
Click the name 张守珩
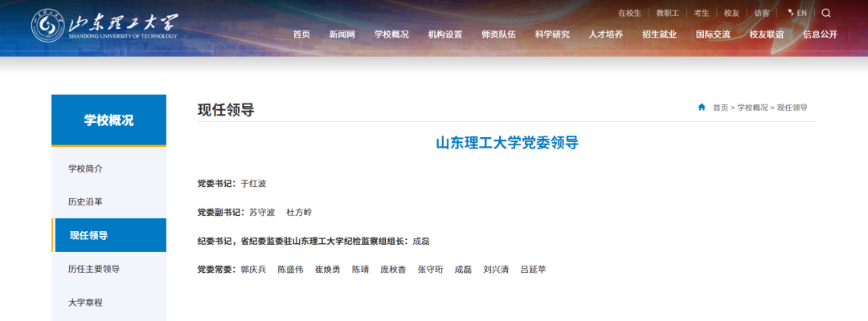[x=430, y=270]
